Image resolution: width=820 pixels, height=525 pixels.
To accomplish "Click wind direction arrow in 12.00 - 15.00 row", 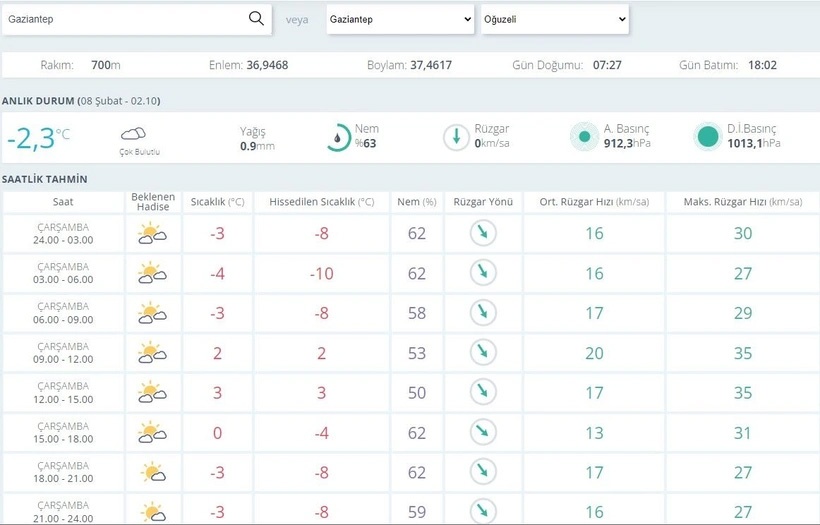I will click(483, 393).
